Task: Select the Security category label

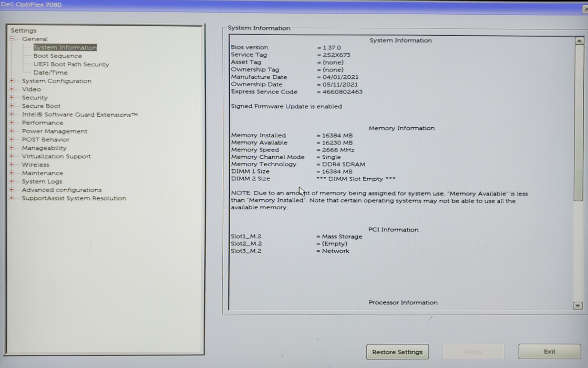Action: (x=35, y=98)
